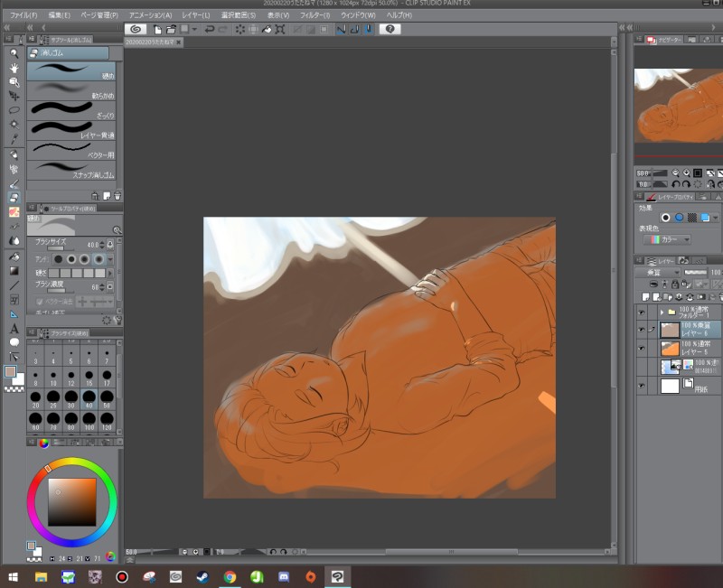Select the Operation object tool
Image resolution: width=723 pixels, height=588 pixels.
14,82
